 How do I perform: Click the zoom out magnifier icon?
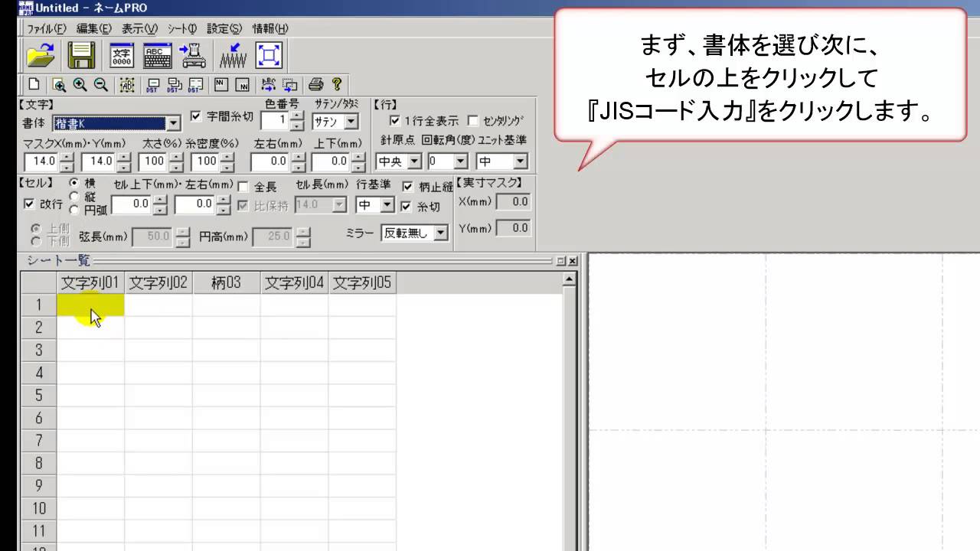100,84
